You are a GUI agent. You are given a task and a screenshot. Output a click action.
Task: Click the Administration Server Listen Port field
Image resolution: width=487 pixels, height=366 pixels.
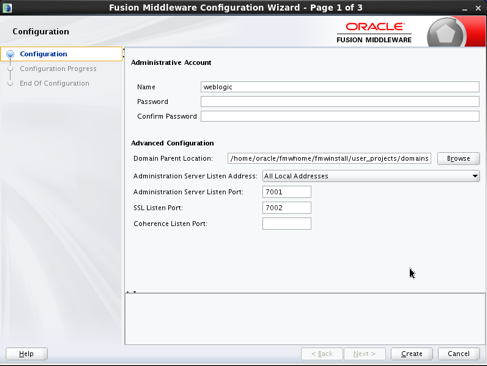tap(287, 192)
